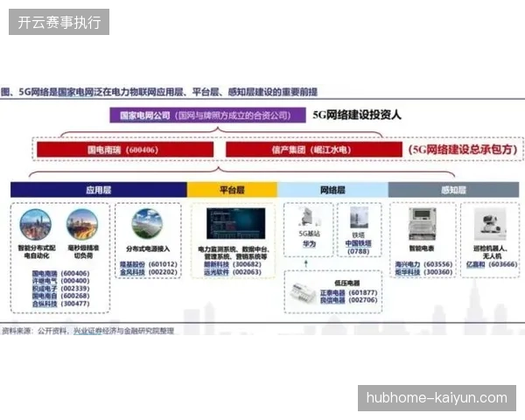The image size is (525, 420).
Task: Click the 智能分布式配电自动化 circular city image
Action: (x=36, y=225)
